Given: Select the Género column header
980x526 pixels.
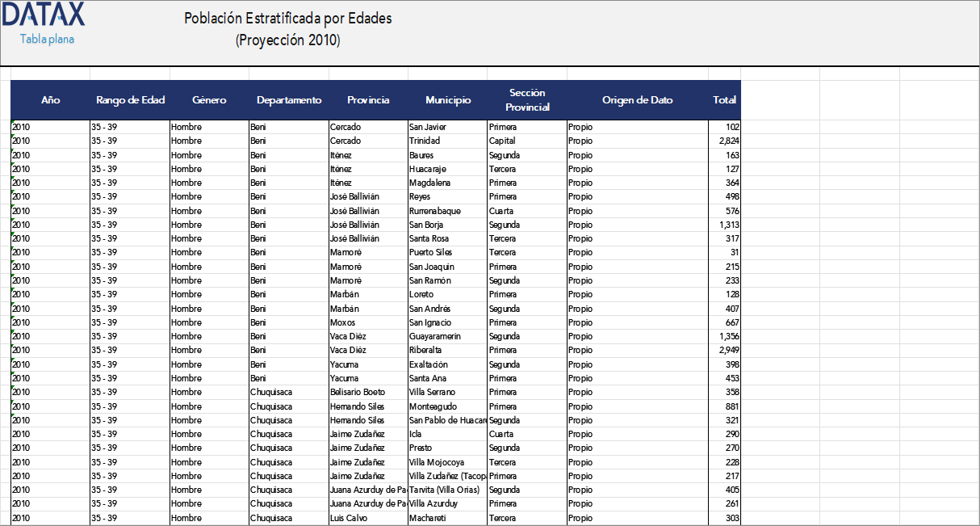Looking at the screenshot, I should pyautogui.click(x=209, y=100).
